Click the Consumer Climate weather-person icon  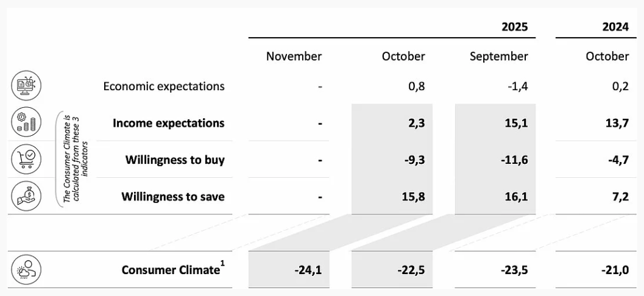(x=26, y=269)
